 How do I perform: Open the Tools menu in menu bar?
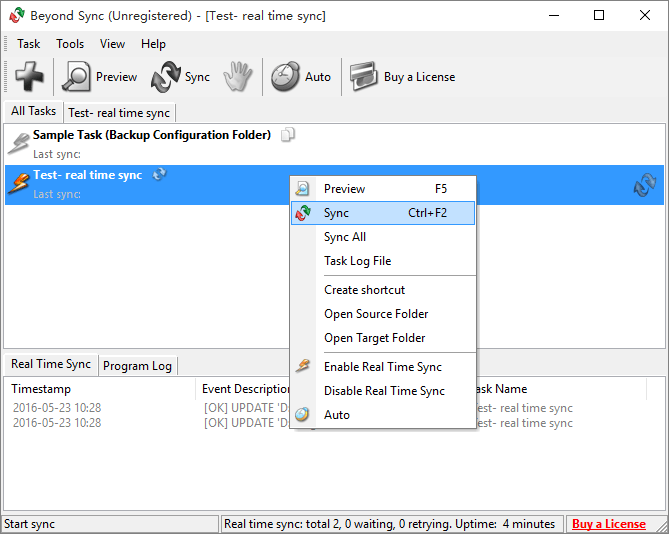tap(70, 44)
